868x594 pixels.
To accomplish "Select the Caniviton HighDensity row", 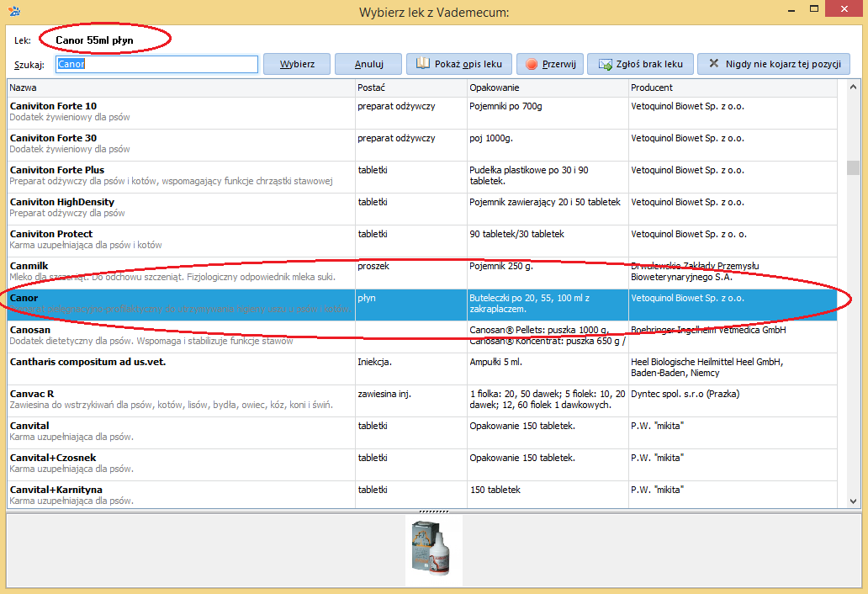I will coord(422,209).
